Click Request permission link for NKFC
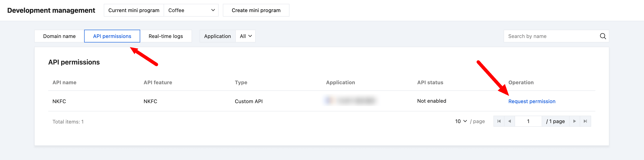This screenshot has width=644, height=160. click(532, 101)
